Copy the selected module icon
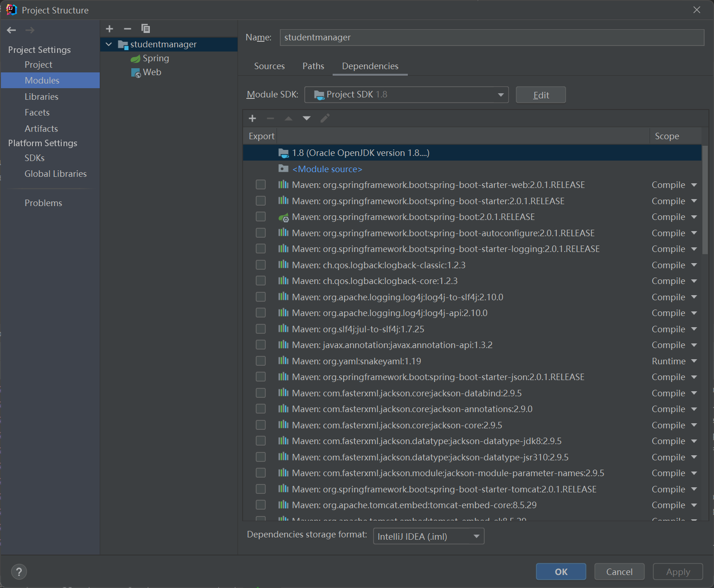 [x=146, y=29]
